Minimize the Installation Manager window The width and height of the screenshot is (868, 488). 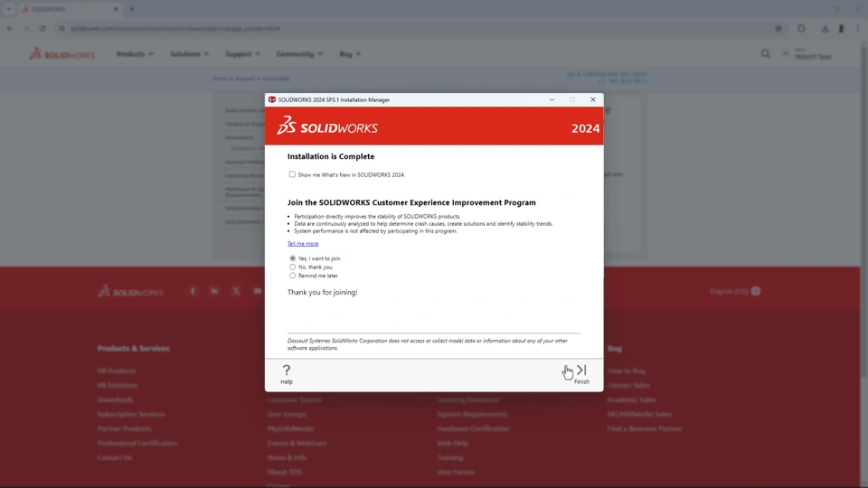(x=552, y=99)
